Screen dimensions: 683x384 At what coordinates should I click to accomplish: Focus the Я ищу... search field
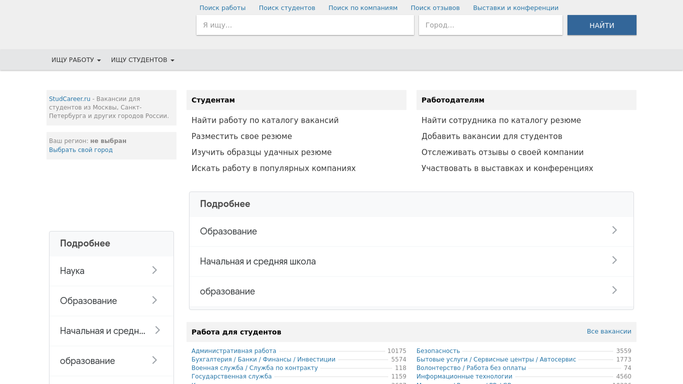305,25
